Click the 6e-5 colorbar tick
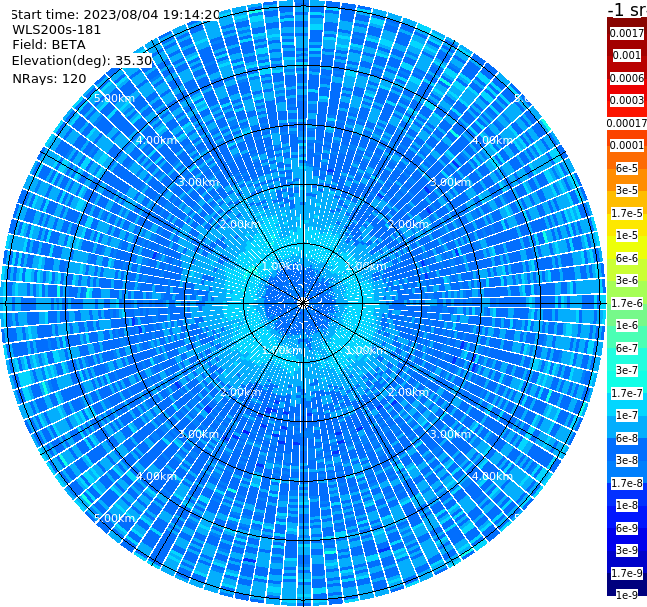The image size is (647, 607). (627, 168)
